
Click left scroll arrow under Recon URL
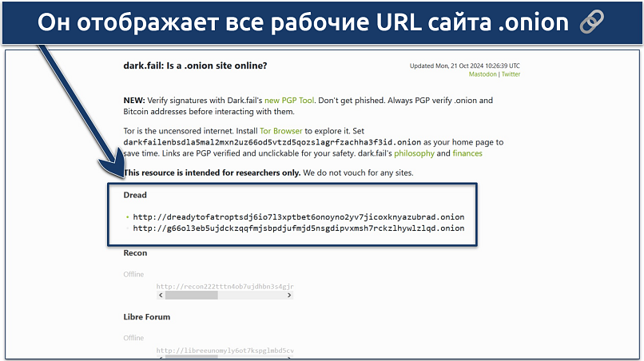click(x=161, y=296)
